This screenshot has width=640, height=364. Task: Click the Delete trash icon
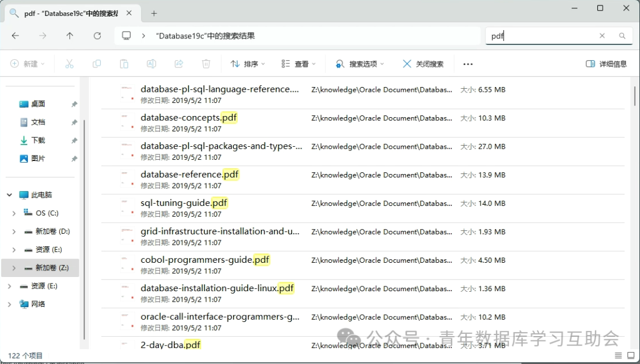[206, 63]
